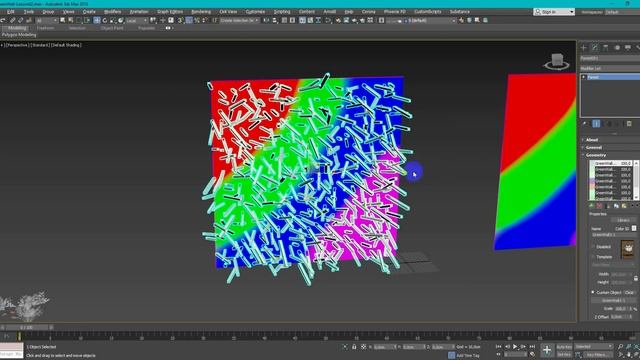
Task: Activate Select and Scale tool
Action: coord(113,20)
